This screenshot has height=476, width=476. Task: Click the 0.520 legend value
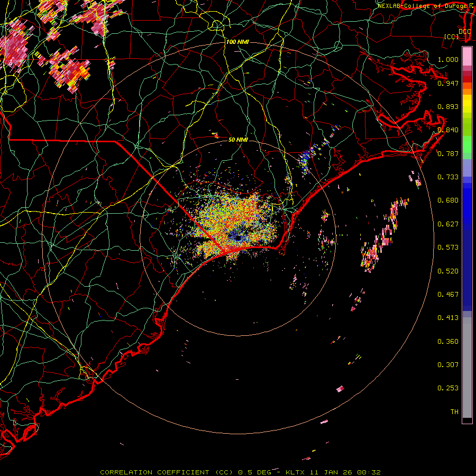(x=448, y=271)
